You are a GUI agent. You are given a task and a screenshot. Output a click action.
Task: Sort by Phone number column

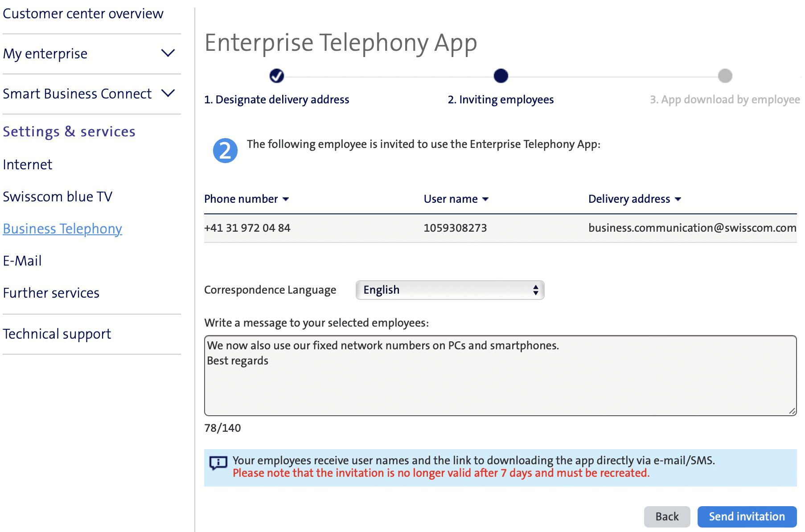(x=246, y=199)
